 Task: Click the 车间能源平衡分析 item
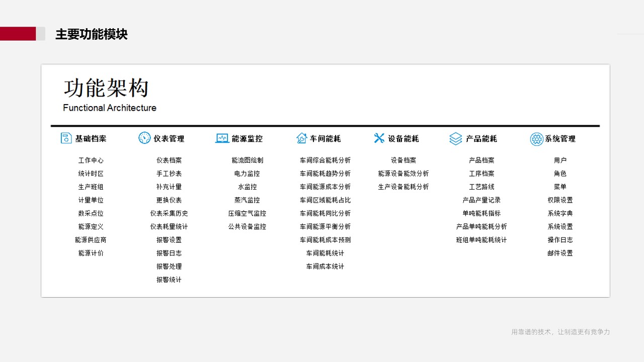(326, 227)
